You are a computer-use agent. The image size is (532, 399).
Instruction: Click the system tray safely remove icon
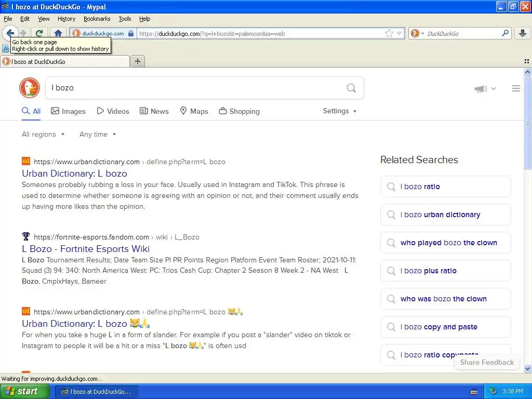coord(493,391)
